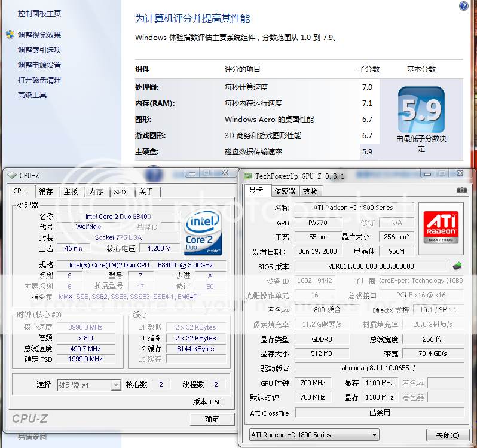
Task: Click the 显存类型 GDDR3 value
Action: (x=322, y=339)
